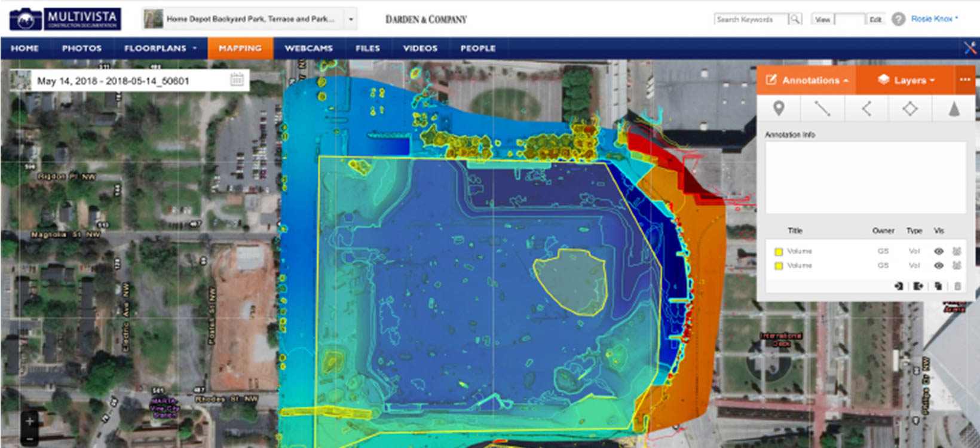Screen dimensions: 980x448
Task: Click the Search Keywords input field
Action: [x=751, y=19]
